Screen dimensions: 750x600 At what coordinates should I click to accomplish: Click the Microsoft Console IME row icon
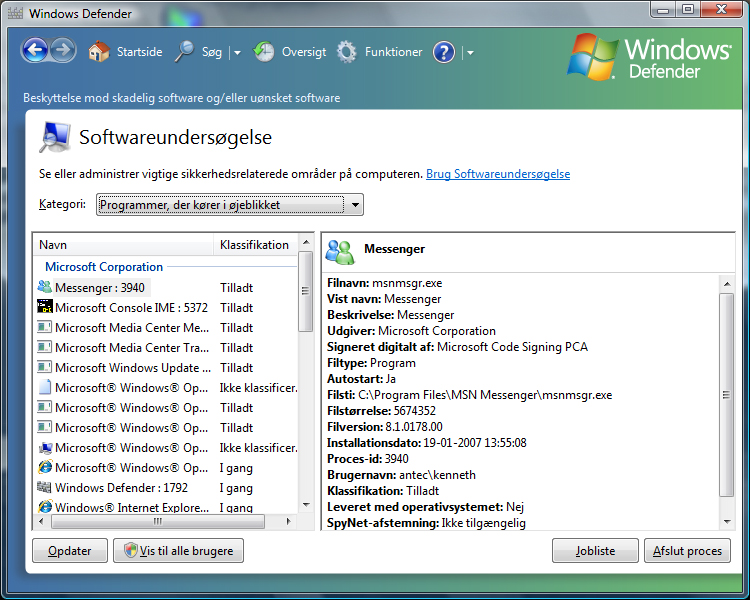point(44,307)
